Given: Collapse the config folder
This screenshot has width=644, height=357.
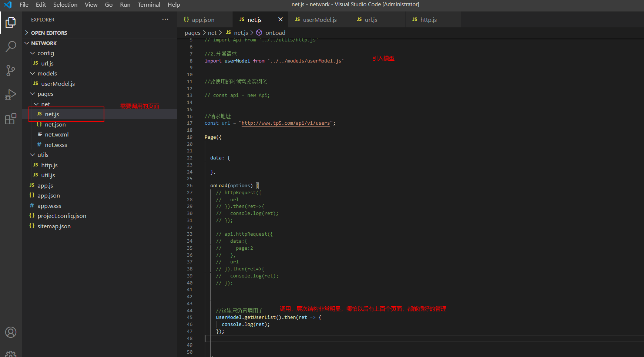Looking at the screenshot, I should [33, 53].
